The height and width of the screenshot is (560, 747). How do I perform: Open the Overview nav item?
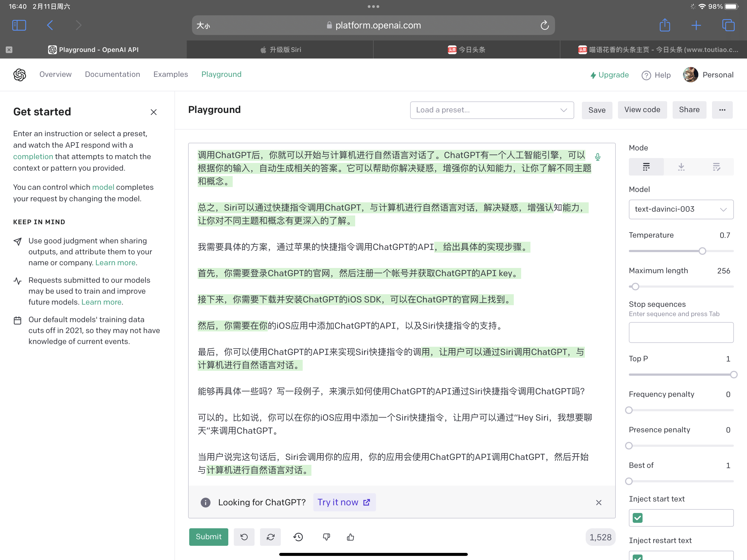(x=56, y=74)
